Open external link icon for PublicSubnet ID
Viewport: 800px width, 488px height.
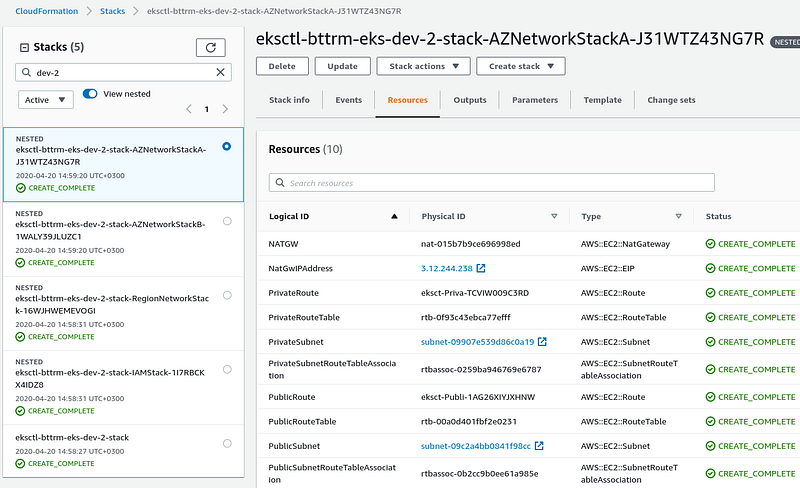[539, 446]
